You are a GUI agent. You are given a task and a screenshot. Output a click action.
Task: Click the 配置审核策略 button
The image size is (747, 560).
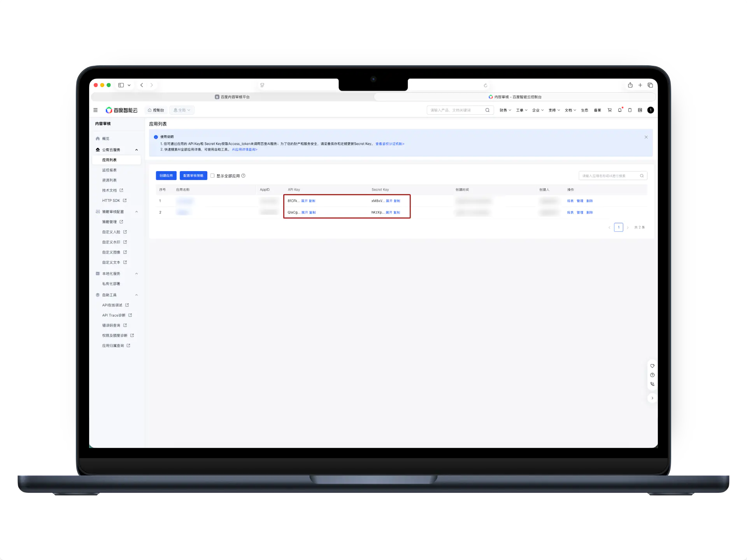coord(193,175)
